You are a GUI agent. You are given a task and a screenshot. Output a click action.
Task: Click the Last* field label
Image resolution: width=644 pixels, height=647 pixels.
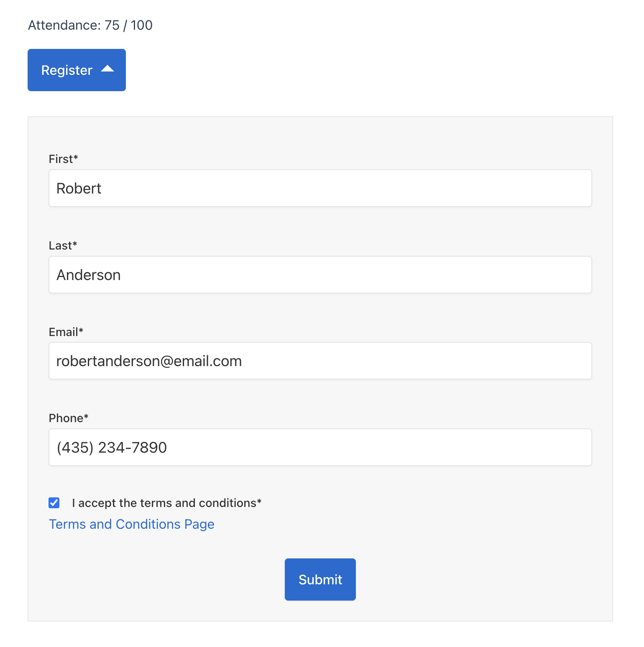[x=63, y=245]
